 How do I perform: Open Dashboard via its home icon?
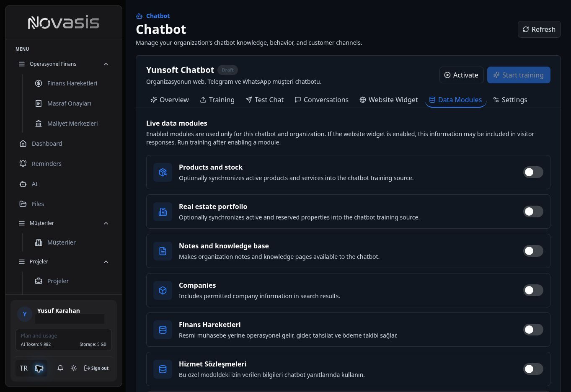pyautogui.click(x=23, y=144)
